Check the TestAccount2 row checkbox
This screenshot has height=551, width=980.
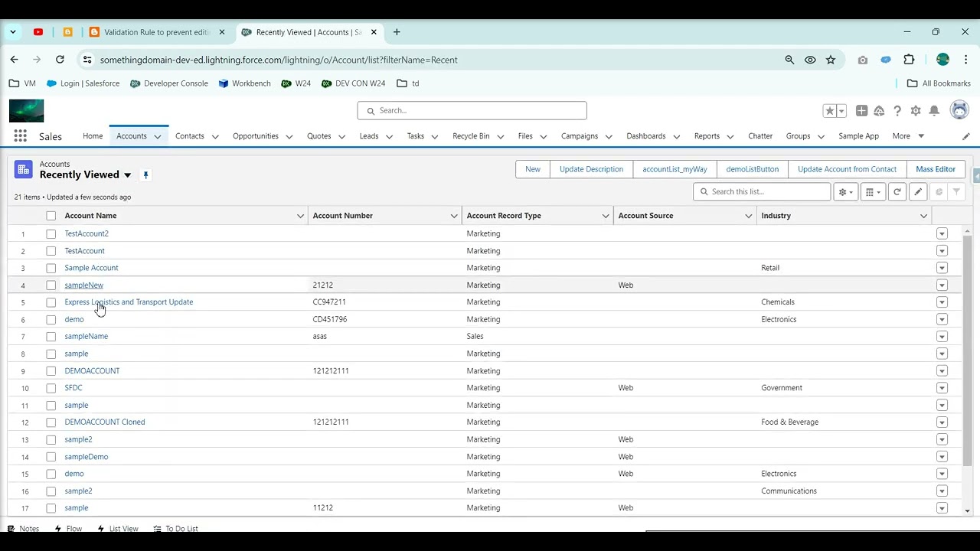[51, 233]
